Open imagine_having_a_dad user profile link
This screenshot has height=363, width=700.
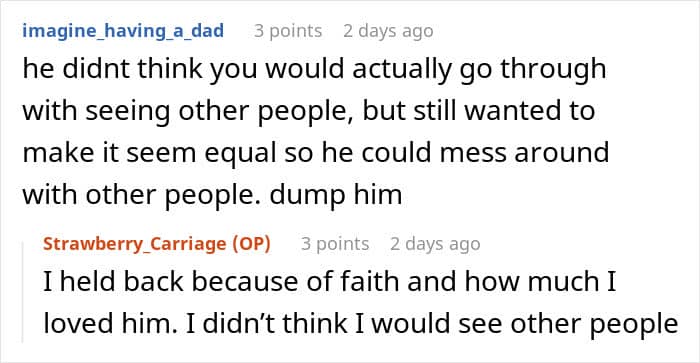(x=123, y=31)
